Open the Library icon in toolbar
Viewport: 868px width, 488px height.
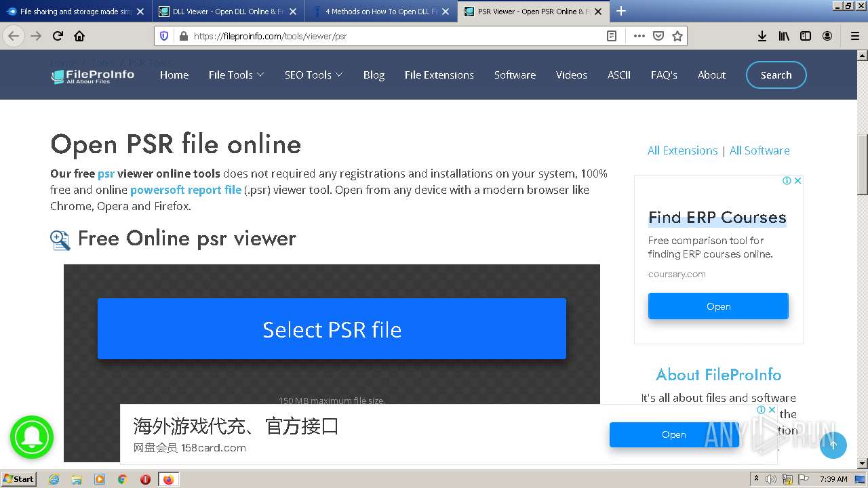click(x=784, y=36)
